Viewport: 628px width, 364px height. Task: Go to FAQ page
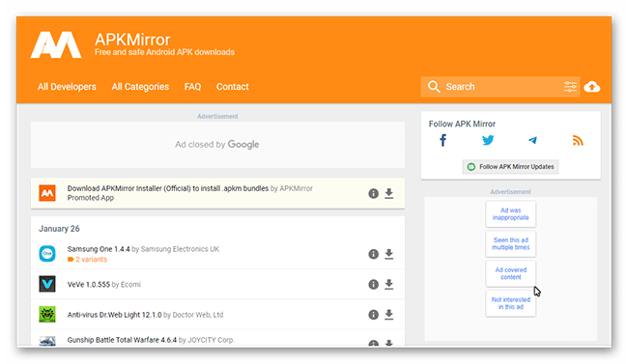tap(192, 87)
